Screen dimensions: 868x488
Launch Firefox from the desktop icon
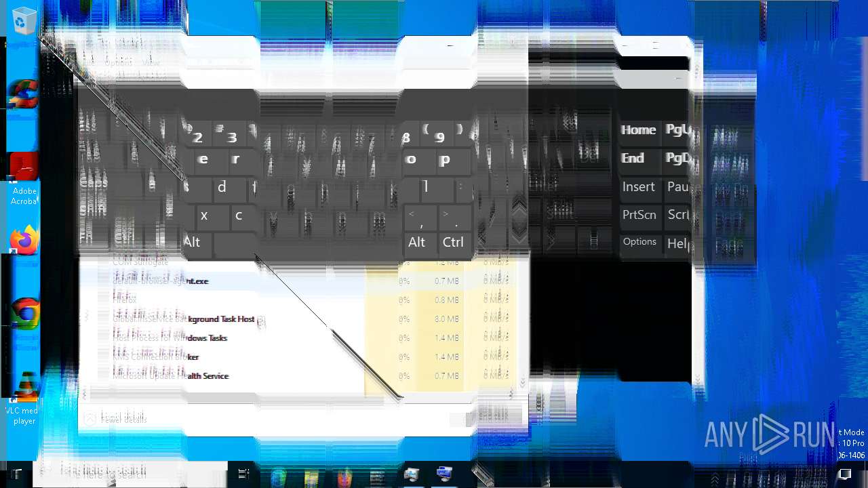(24, 240)
